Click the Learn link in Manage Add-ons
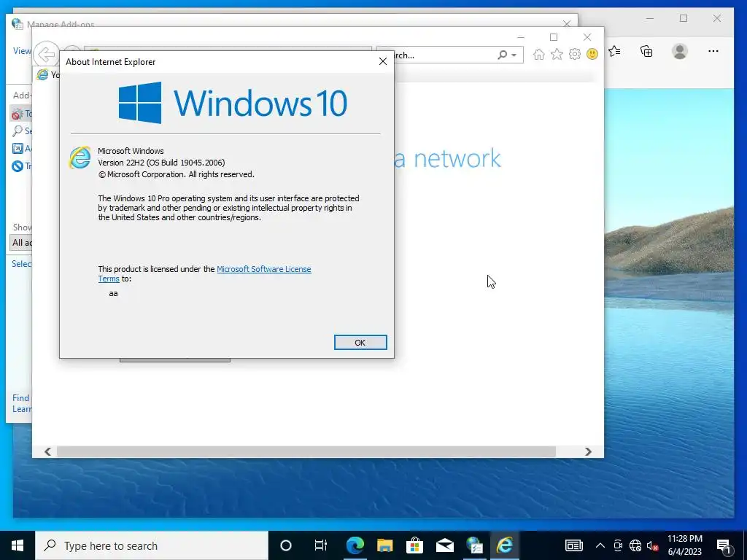Image resolution: width=747 pixels, height=560 pixels. click(x=21, y=409)
